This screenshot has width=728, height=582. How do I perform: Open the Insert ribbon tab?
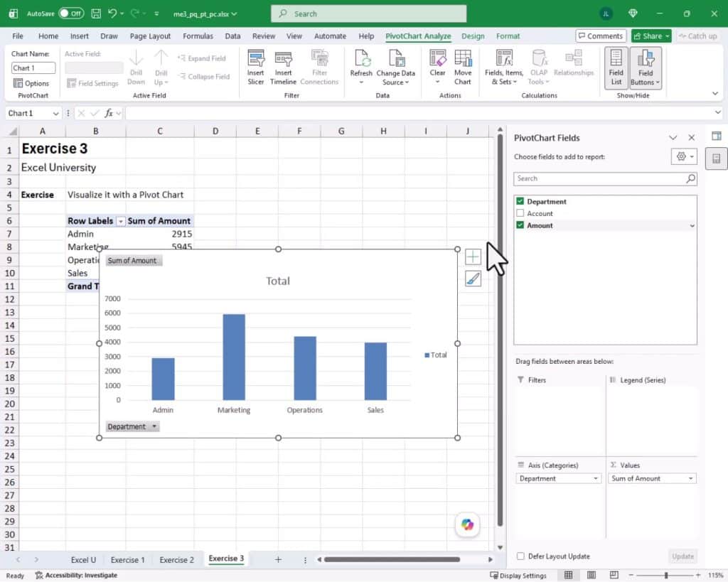[x=80, y=36]
